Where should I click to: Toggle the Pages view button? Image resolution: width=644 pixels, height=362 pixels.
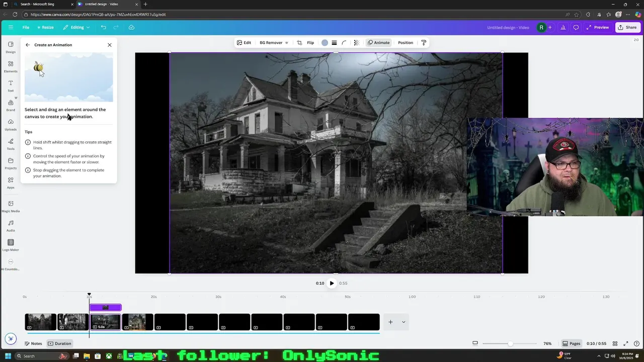(x=572, y=343)
